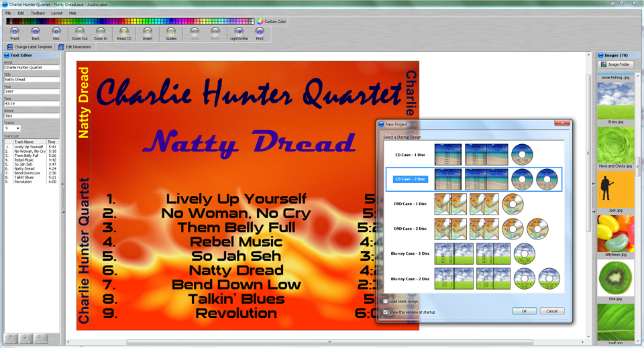Click the Title input field
Screen dimensions: 644x348
click(32, 80)
